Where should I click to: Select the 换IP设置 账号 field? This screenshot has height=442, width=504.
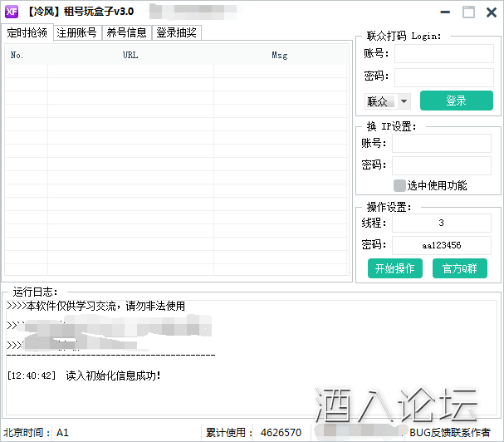[x=442, y=143]
